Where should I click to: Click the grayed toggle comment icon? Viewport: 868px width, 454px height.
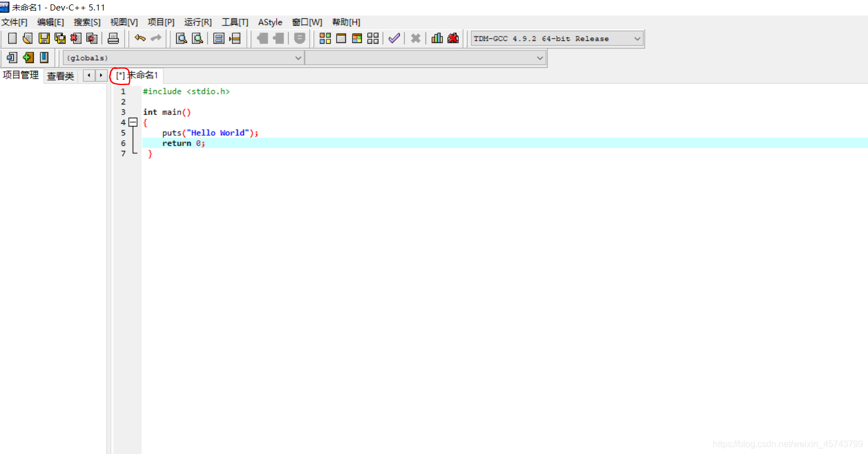pos(299,38)
